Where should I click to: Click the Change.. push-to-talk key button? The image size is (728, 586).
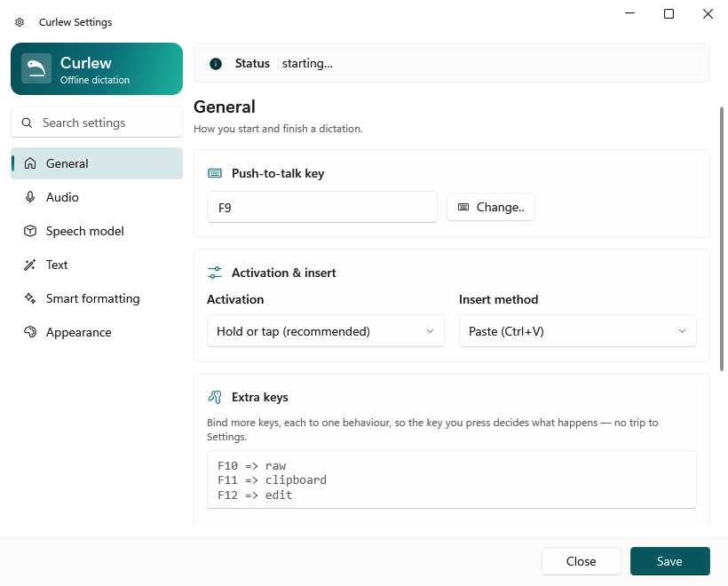tap(491, 207)
